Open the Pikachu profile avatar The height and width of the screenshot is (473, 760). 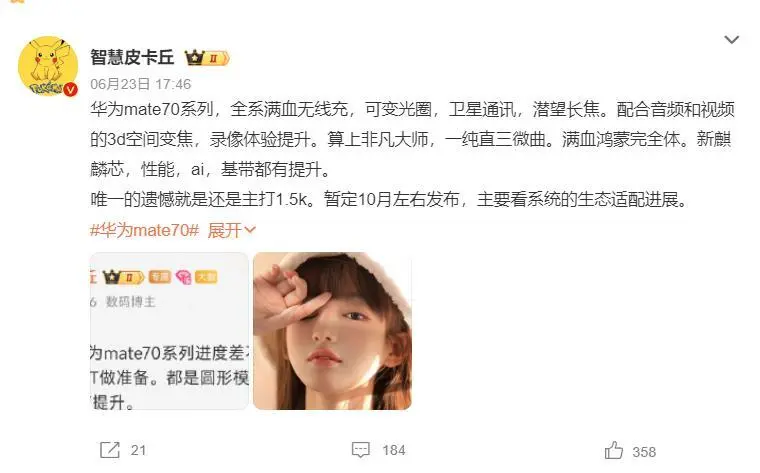point(48,66)
